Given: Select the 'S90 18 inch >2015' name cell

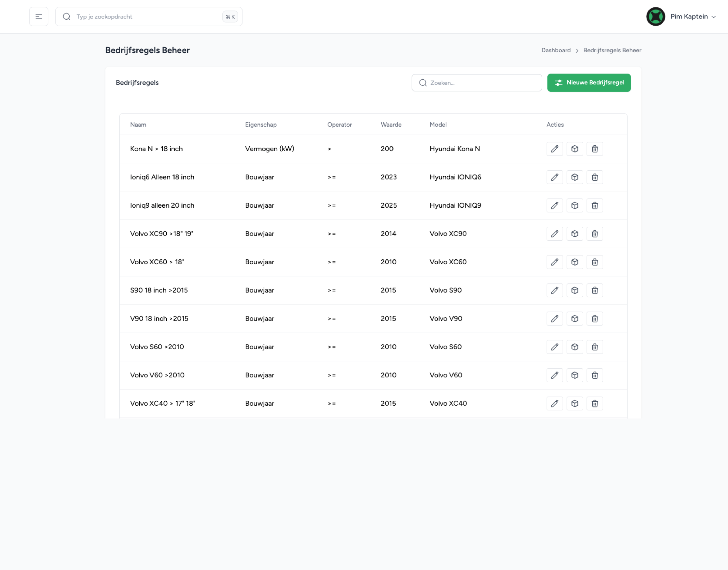Looking at the screenshot, I should pyautogui.click(x=159, y=290).
